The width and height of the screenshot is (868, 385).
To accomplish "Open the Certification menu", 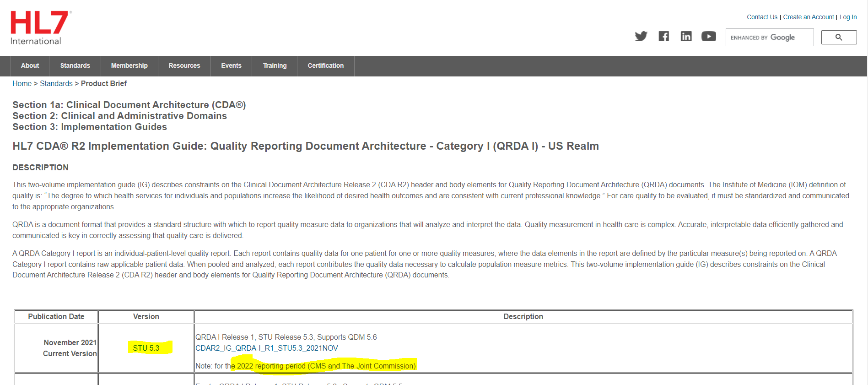I will pos(326,66).
